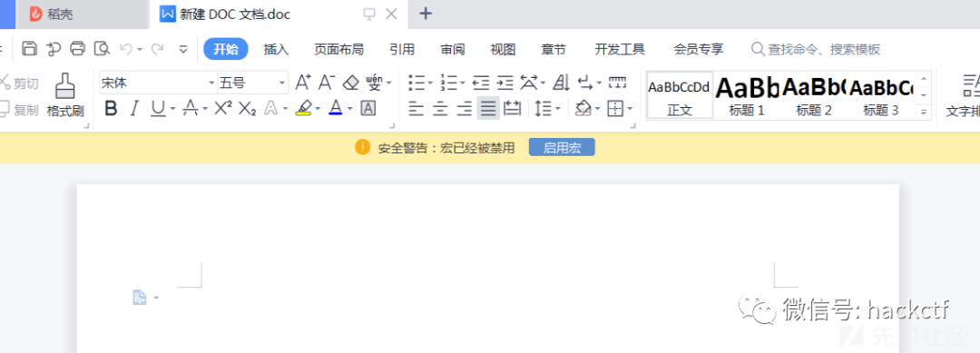Click the Print icon in quick access toolbar
The image size is (980, 353).
pyautogui.click(x=77, y=48)
